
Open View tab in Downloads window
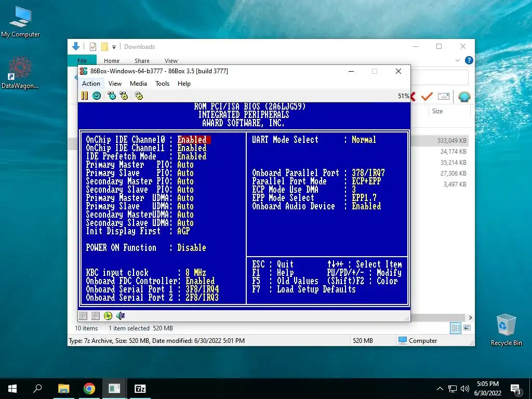pos(171,61)
